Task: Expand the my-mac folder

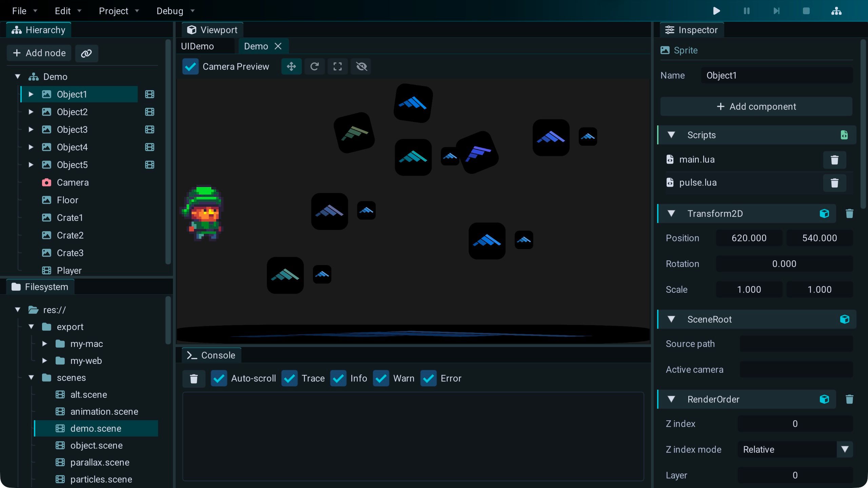Action: pos(44,344)
